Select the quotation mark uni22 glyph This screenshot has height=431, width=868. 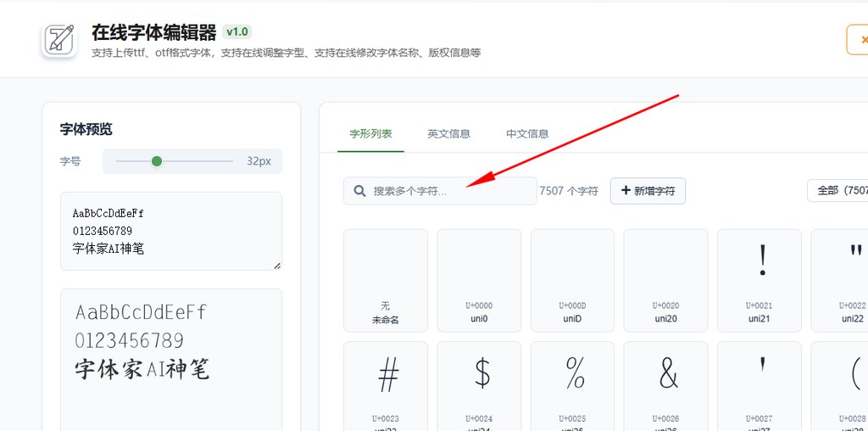(x=840, y=280)
